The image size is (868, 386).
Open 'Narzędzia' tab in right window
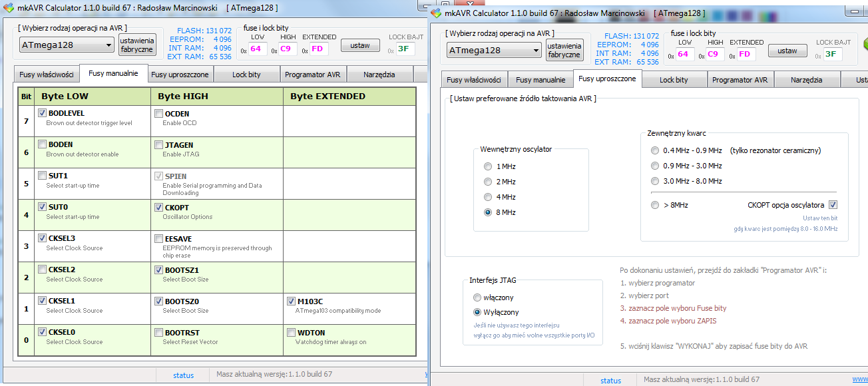click(807, 80)
